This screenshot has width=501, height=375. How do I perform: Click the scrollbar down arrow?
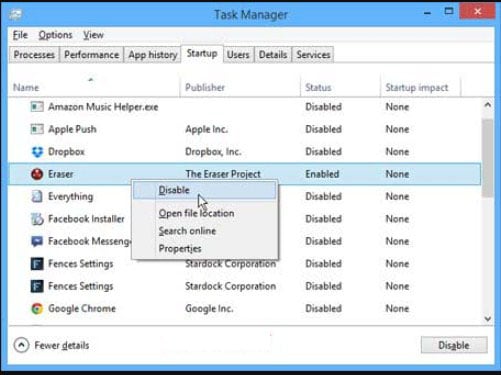[x=488, y=319]
